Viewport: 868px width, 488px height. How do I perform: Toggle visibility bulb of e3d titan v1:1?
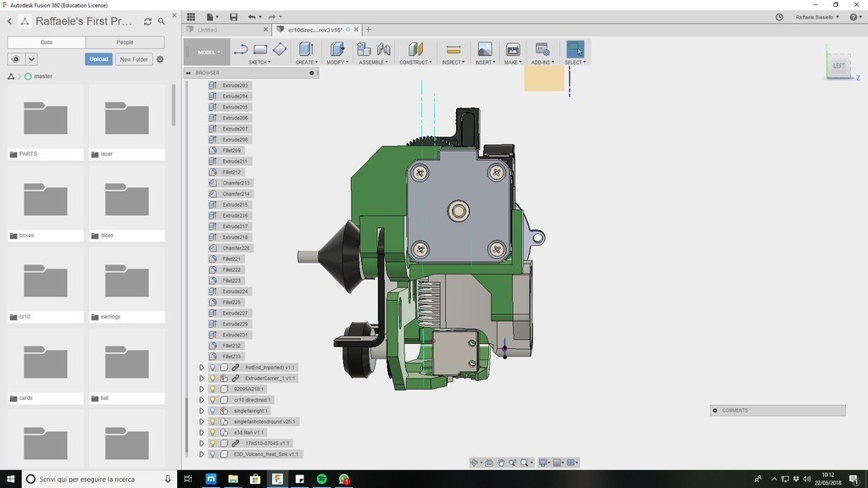[213, 433]
